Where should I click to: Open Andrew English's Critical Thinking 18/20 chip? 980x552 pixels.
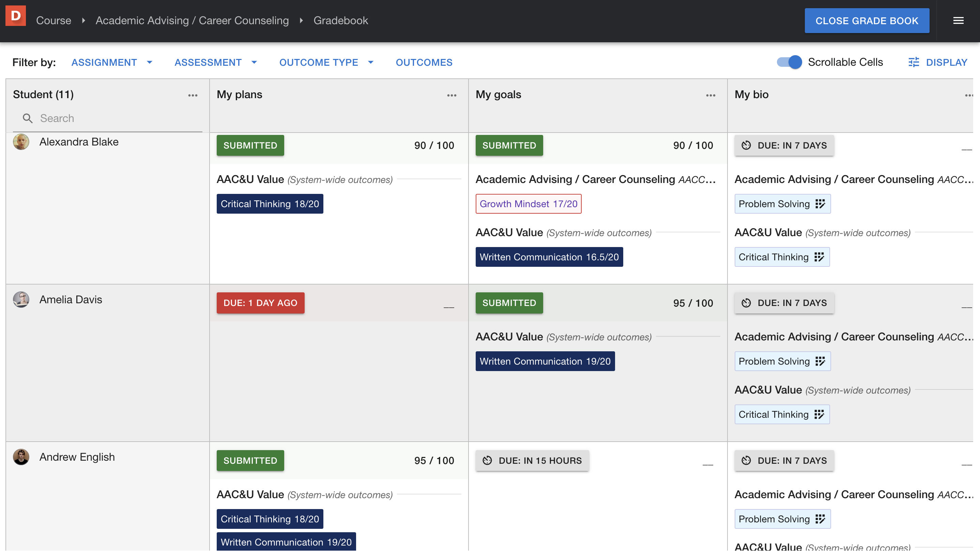(270, 519)
